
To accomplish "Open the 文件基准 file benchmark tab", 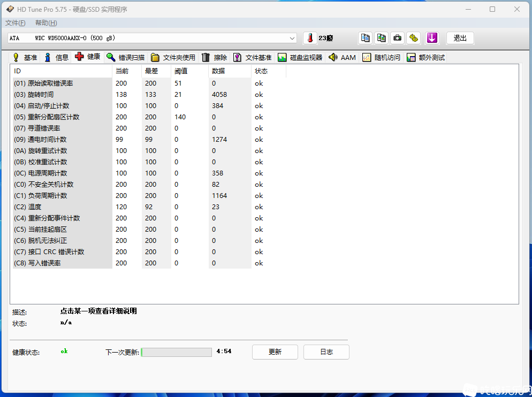I will 253,57.
